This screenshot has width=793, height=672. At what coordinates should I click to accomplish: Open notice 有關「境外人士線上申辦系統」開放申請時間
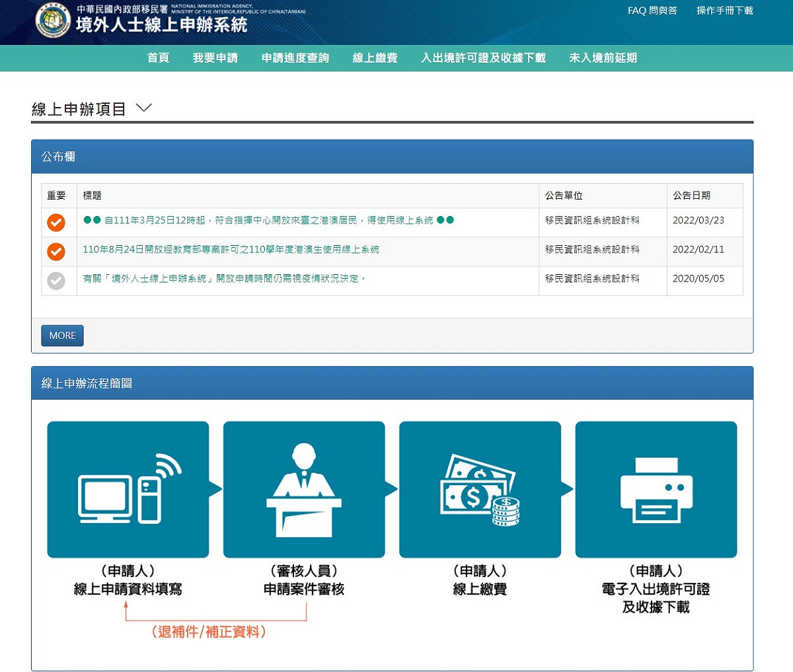pos(224,278)
